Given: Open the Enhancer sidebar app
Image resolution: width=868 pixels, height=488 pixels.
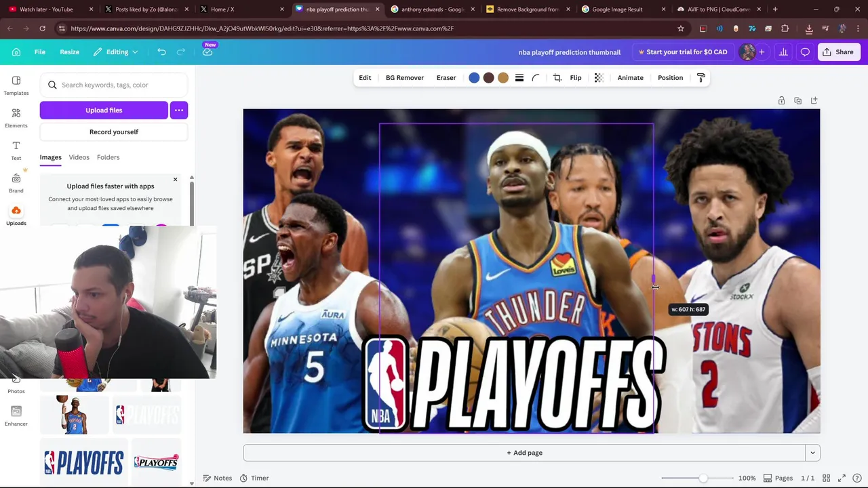Looking at the screenshot, I should coord(16,416).
